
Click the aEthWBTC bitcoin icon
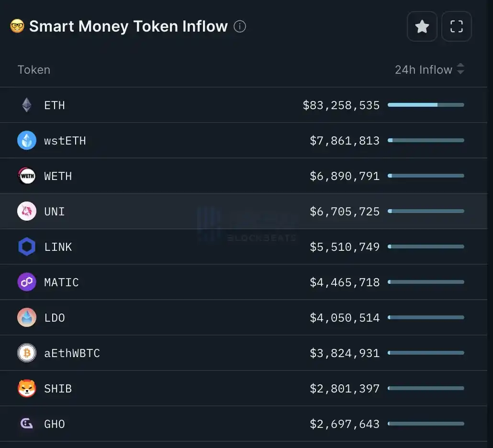tap(27, 353)
